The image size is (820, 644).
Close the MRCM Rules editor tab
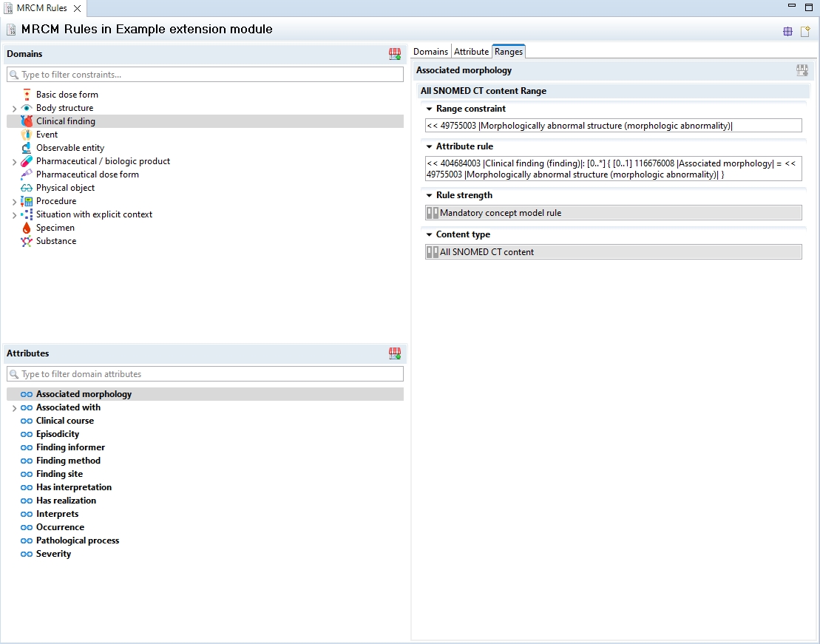(77, 8)
